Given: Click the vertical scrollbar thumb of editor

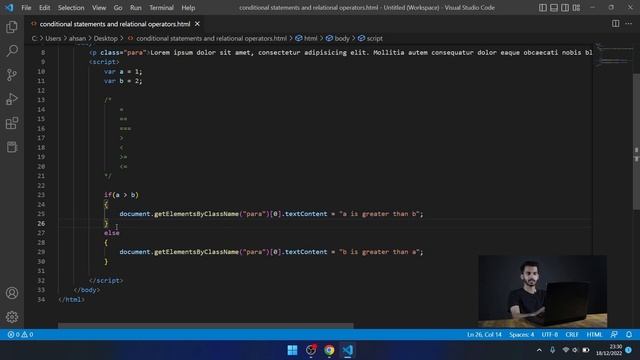Looking at the screenshot, I should tap(636, 142).
